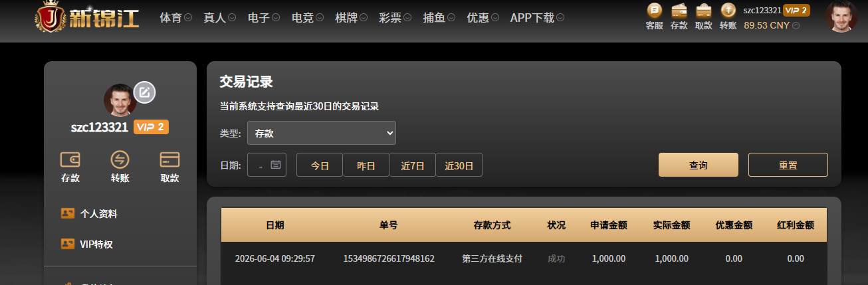This screenshot has width=868, height=285.
Task: Click the edit profile pencil icon
Action: 144,92
